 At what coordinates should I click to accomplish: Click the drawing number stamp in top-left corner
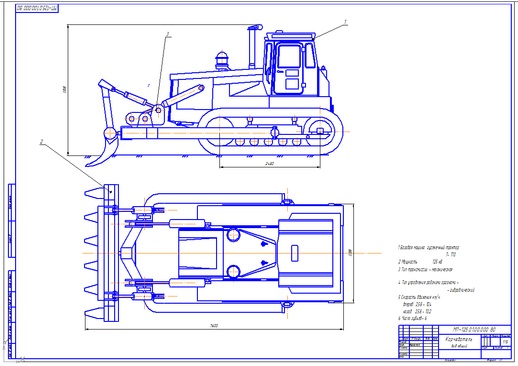coord(37,9)
